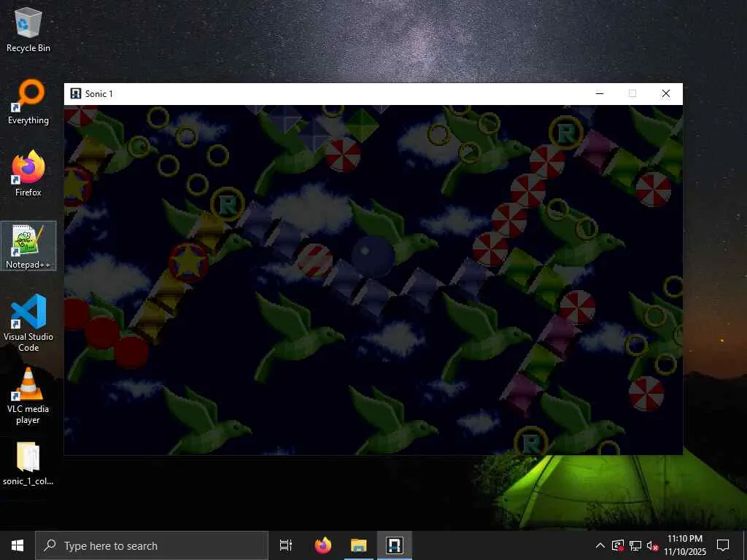Open the sonic_1_col... folder on the desktop
747x560 pixels.
coord(28,464)
